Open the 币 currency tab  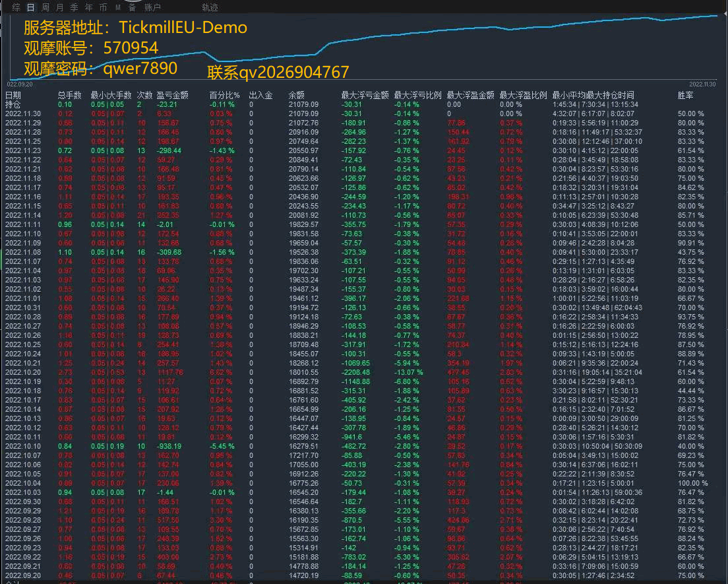[x=103, y=7]
